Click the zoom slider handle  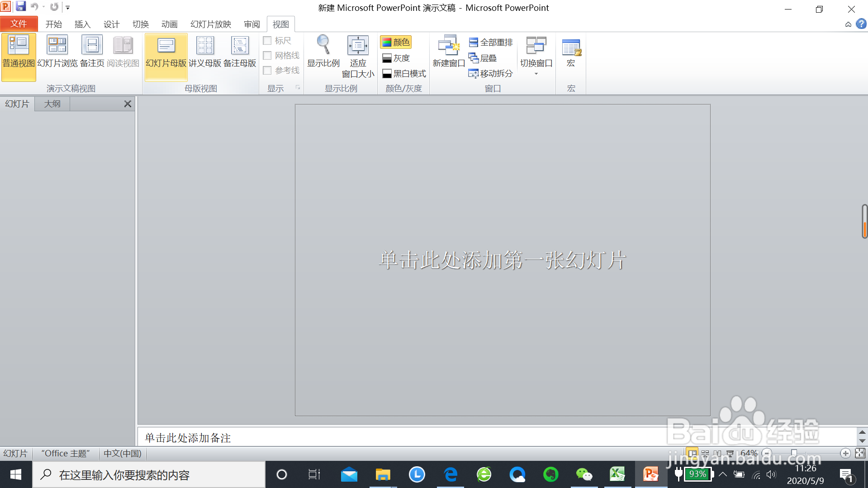pos(794,453)
